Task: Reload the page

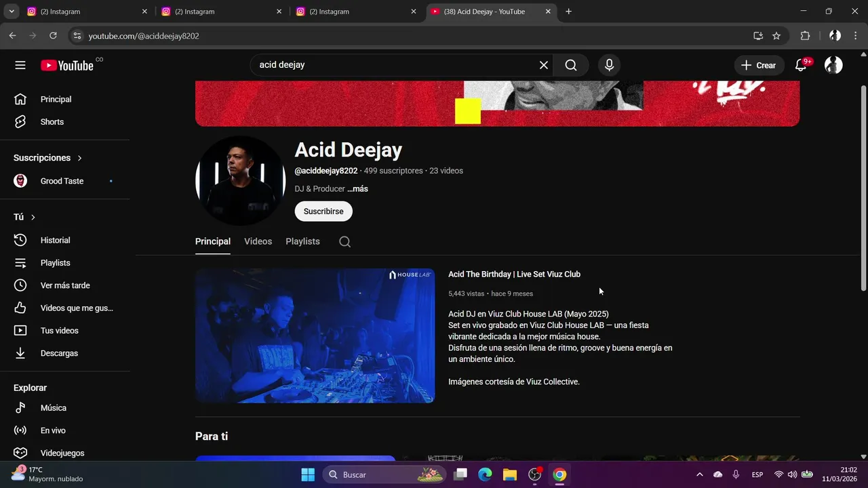Action: tap(53, 36)
